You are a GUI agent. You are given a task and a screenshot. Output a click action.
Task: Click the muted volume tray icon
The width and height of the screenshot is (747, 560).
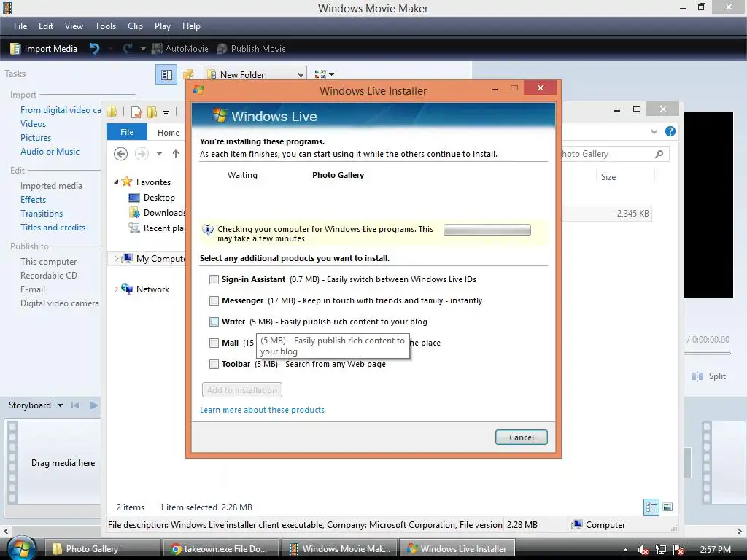click(643, 550)
